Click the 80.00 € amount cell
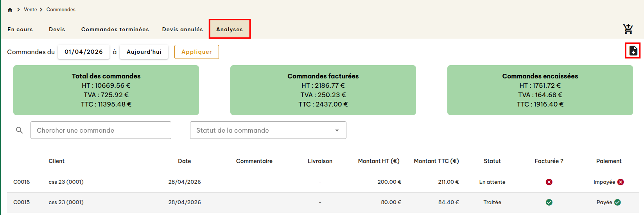644x215 pixels. pos(391,203)
